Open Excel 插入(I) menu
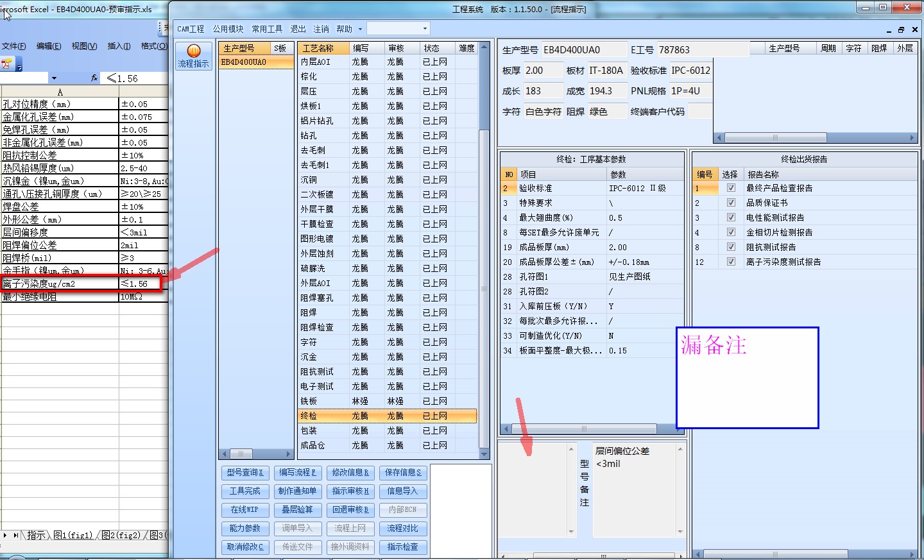Image resolution: width=924 pixels, height=560 pixels. 119,46
